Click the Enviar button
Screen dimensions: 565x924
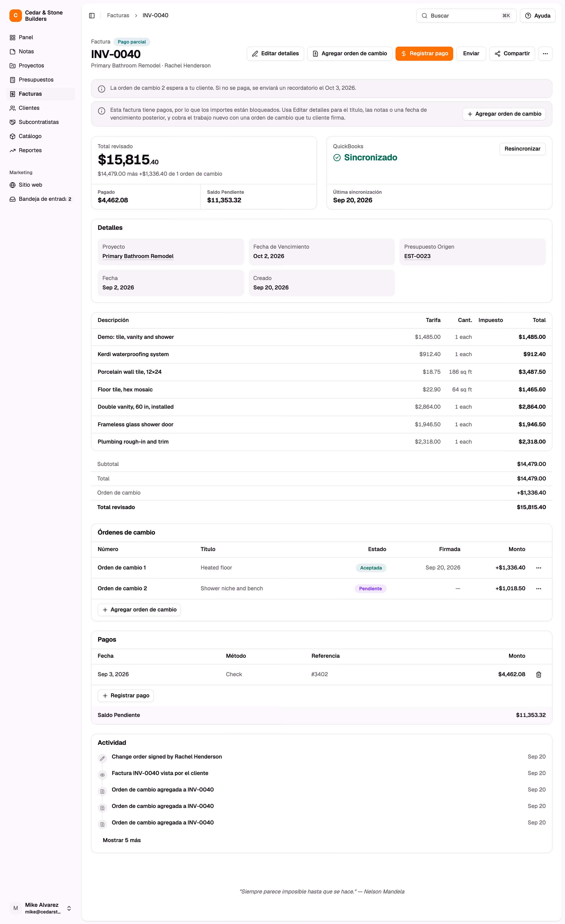(x=471, y=54)
